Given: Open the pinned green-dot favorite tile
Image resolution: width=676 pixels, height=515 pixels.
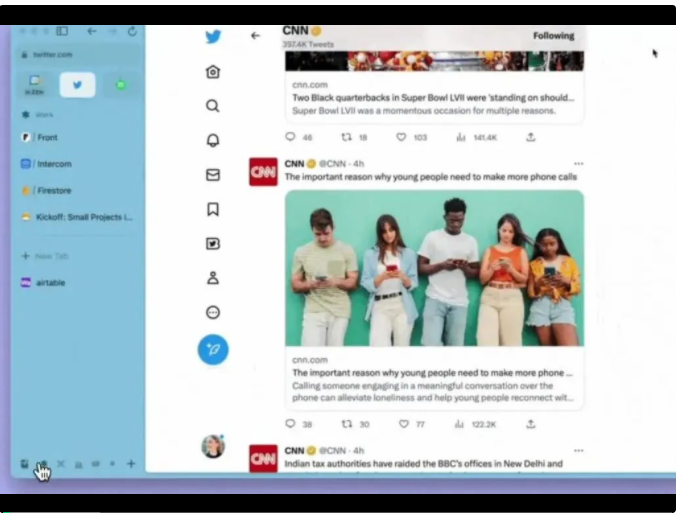Looking at the screenshot, I should point(121,85).
